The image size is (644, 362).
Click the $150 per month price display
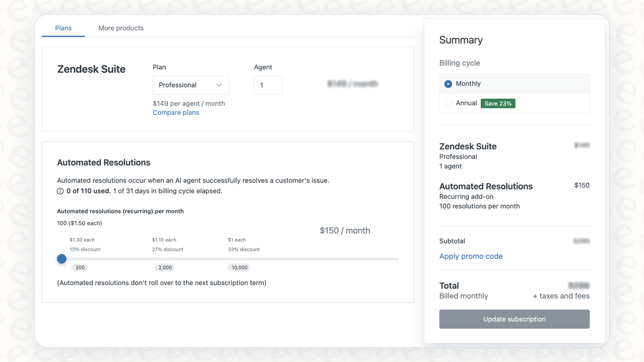tap(344, 230)
